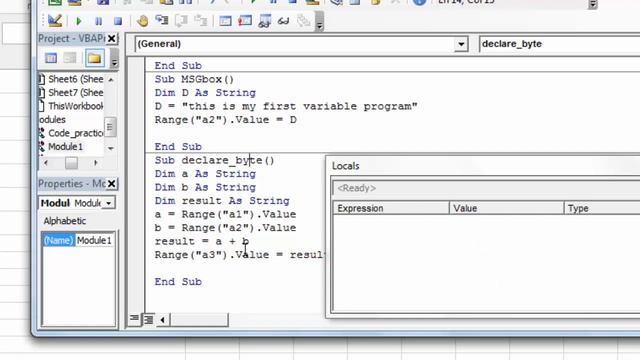Click line 'a = Range("a1").Value'

(x=225, y=214)
